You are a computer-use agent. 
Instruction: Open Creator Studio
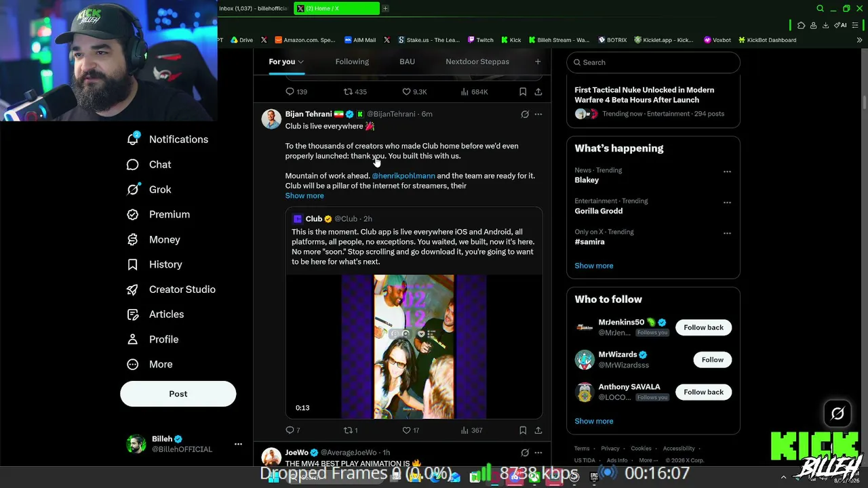(172, 289)
